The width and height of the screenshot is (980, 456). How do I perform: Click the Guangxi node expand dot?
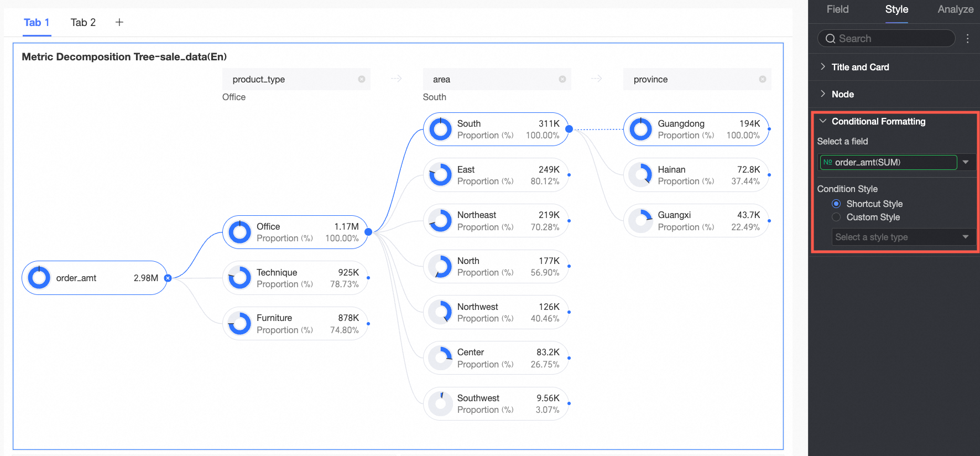769,221
